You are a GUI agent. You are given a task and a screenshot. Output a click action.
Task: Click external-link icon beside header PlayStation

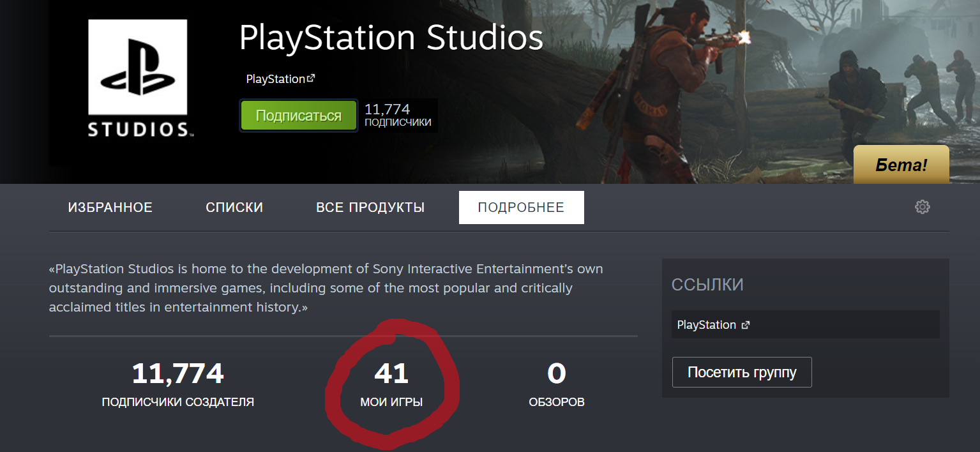(x=311, y=79)
